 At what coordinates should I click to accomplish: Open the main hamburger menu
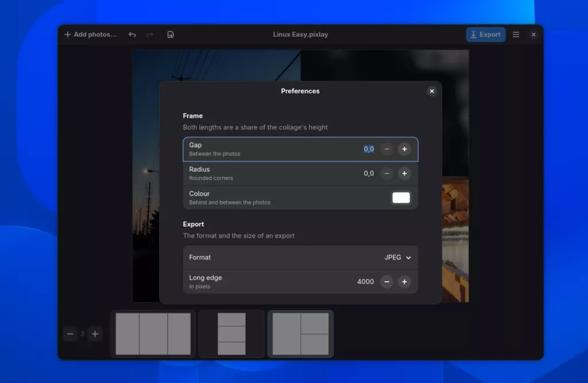pos(516,34)
